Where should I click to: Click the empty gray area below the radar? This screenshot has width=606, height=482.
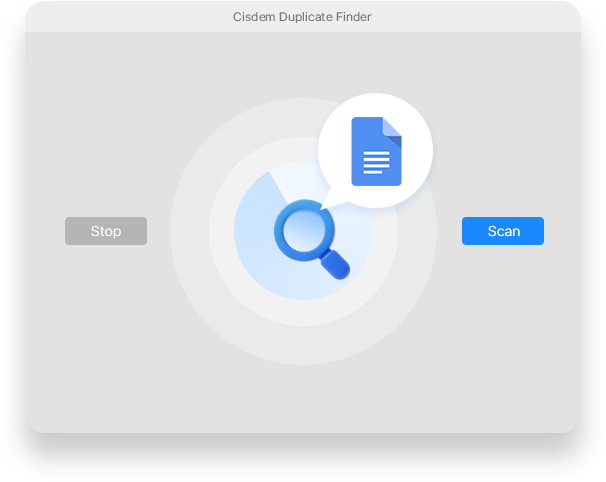[x=303, y=398]
